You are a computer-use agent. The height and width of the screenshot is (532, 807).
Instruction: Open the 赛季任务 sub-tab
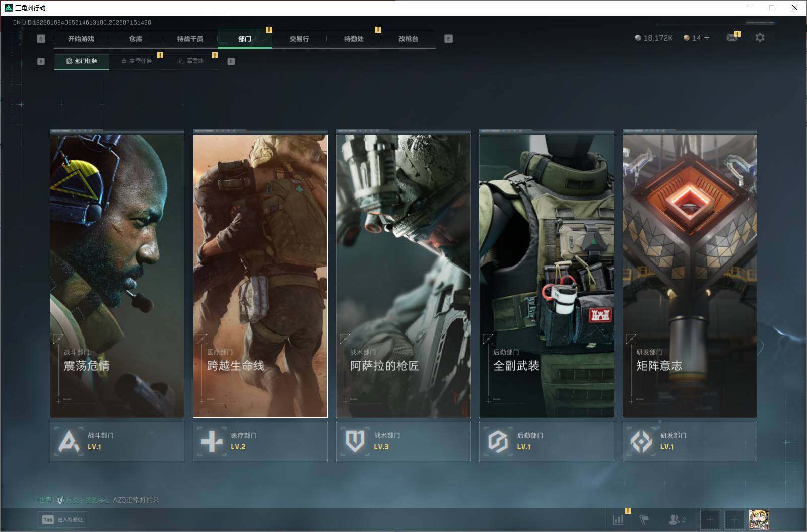point(136,61)
